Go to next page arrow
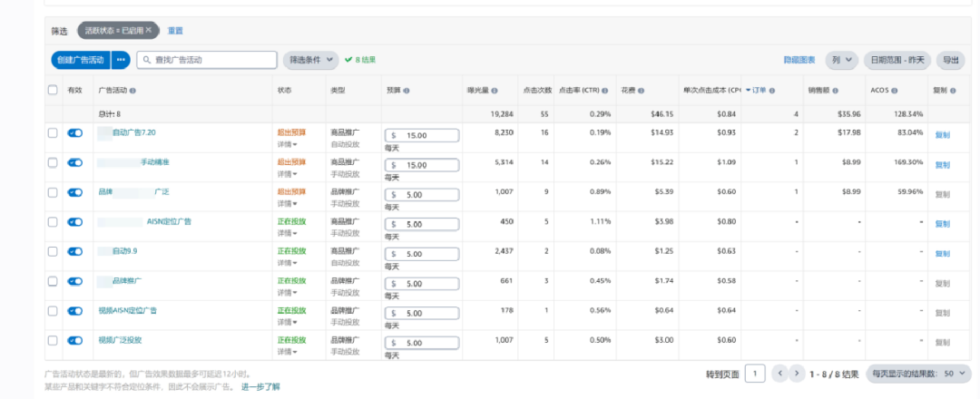The width and height of the screenshot is (980, 399). [796, 374]
